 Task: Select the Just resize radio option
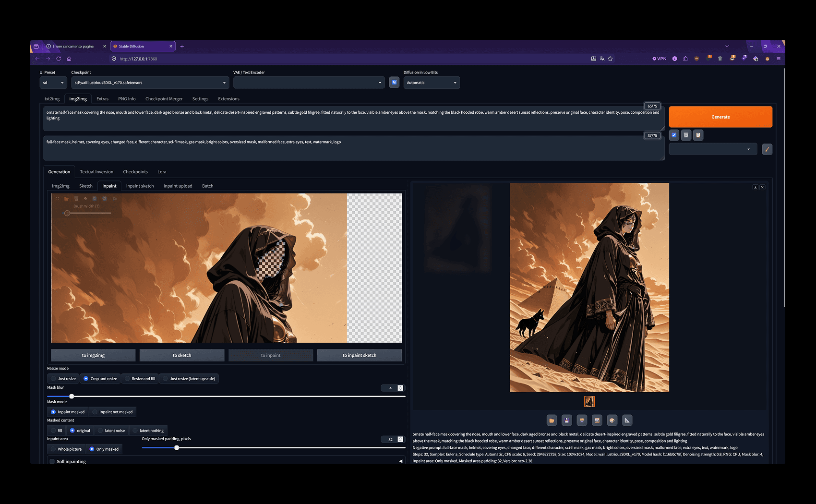[63, 379]
